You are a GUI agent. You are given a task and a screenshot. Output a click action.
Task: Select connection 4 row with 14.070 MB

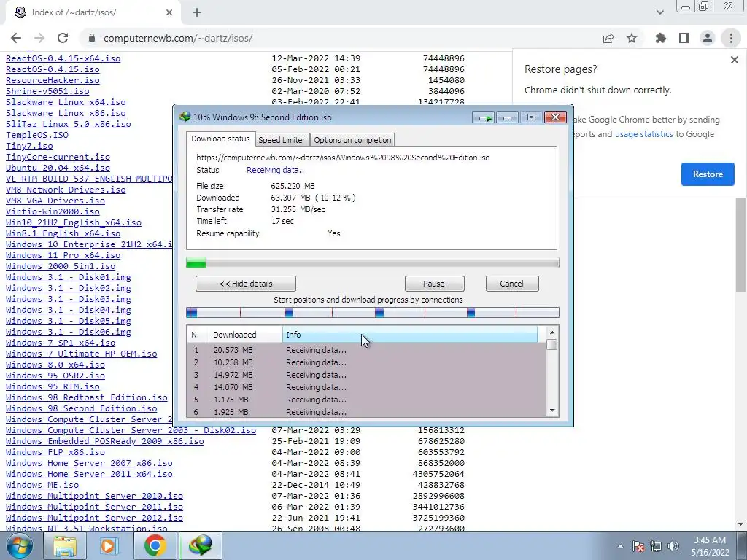pyautogui.click(x=366, y=387)
